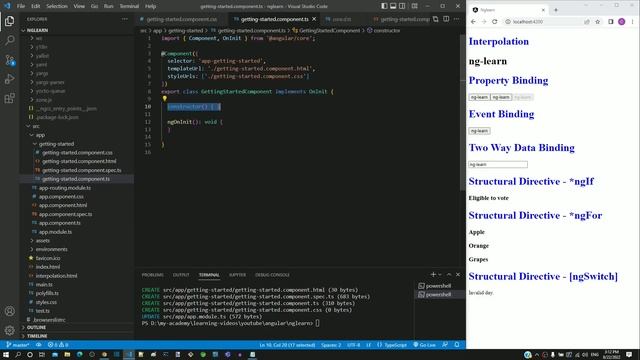This screenshot has width=640, height=360.
Task: Split the editor right
Action: tap(446, 19)
